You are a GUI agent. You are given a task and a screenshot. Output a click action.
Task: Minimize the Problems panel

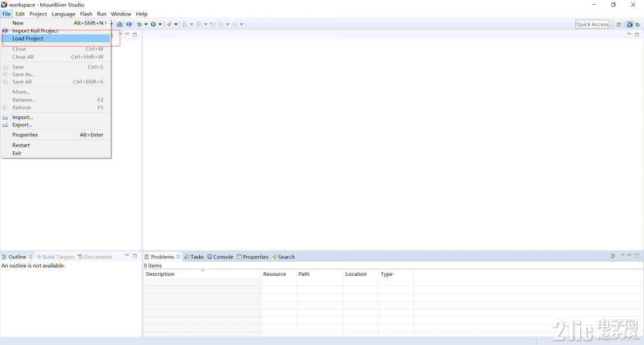pyautogui.click(x=629, y=255)
